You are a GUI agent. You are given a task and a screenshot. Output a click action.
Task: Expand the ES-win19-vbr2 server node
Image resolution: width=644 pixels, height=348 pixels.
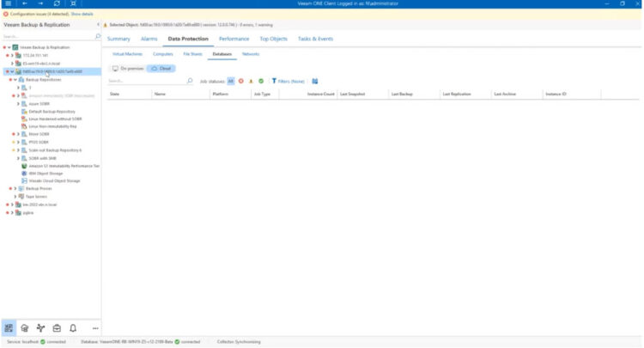12,64
